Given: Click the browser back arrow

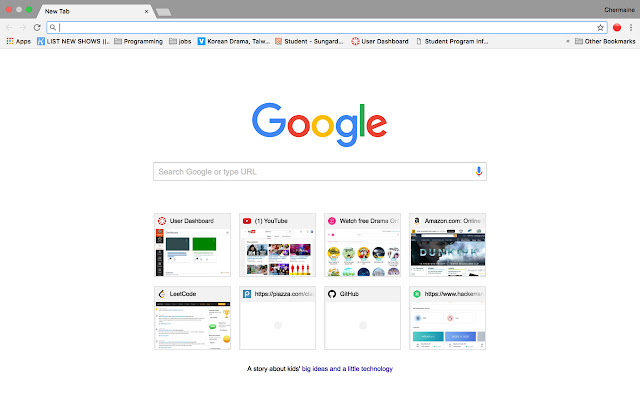Looking at the screenshot, I should point(9,27).
